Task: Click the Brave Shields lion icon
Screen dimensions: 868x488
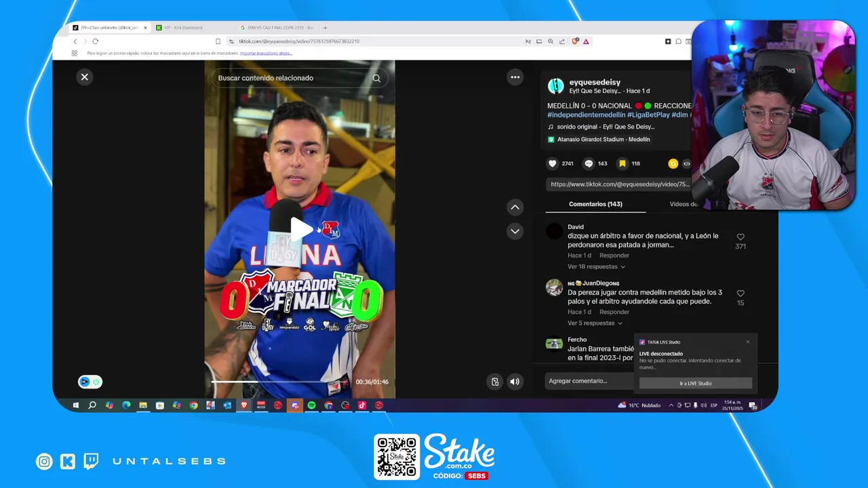Action: [575, 41]
